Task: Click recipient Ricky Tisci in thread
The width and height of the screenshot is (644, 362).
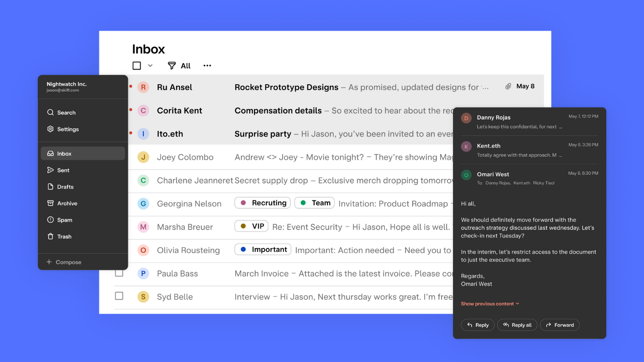Action: coord(544,183)
